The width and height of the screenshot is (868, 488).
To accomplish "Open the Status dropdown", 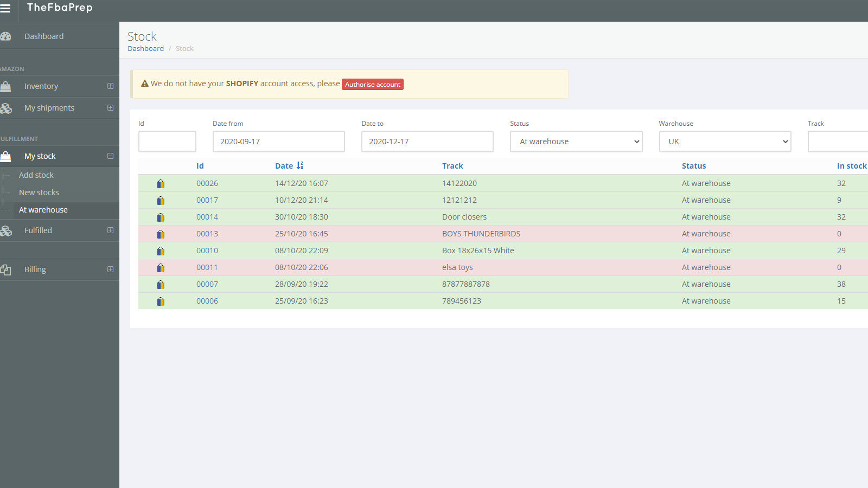I will [576, 141].
